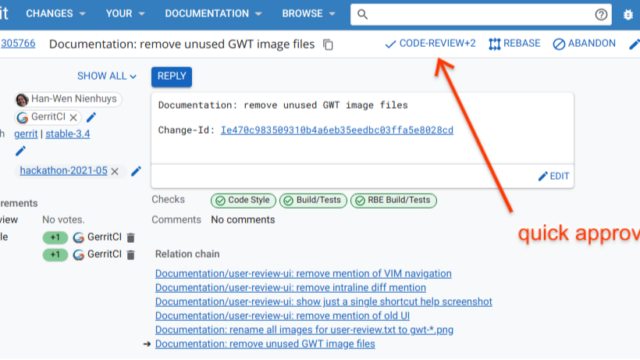Edit hashtags with pencil icon
This screenshot has height=360, width=640.
point(136,171)
